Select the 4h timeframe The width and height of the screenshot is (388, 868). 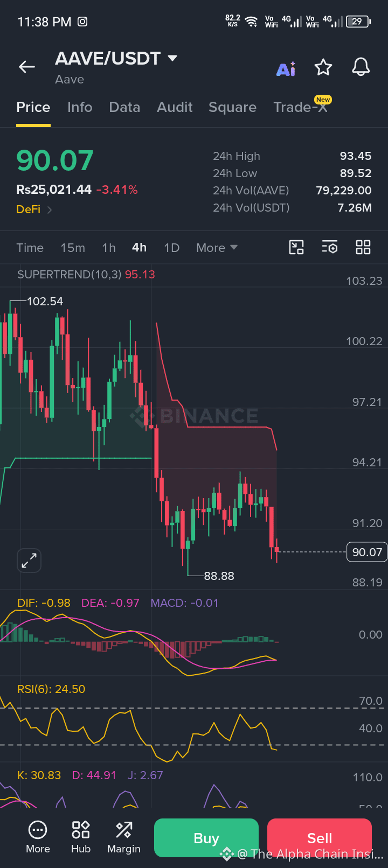(139, 248)
